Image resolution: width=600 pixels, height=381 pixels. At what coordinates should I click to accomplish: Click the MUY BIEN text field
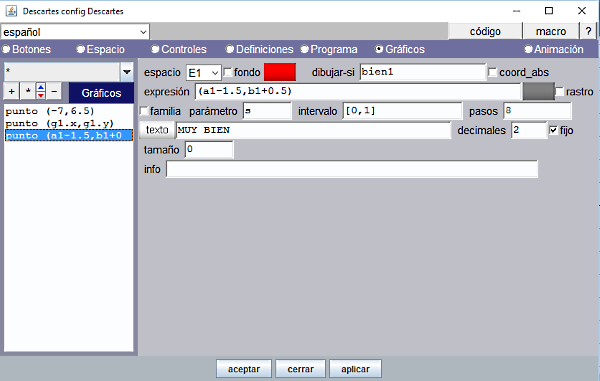[313, 130]
